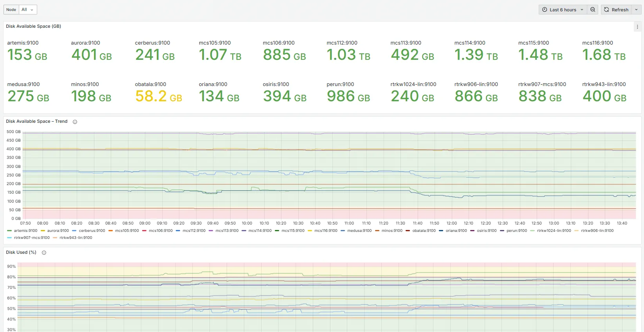Click the rtrkw1024-lin:9100 240 GB stat value

[x=413, y=96]
